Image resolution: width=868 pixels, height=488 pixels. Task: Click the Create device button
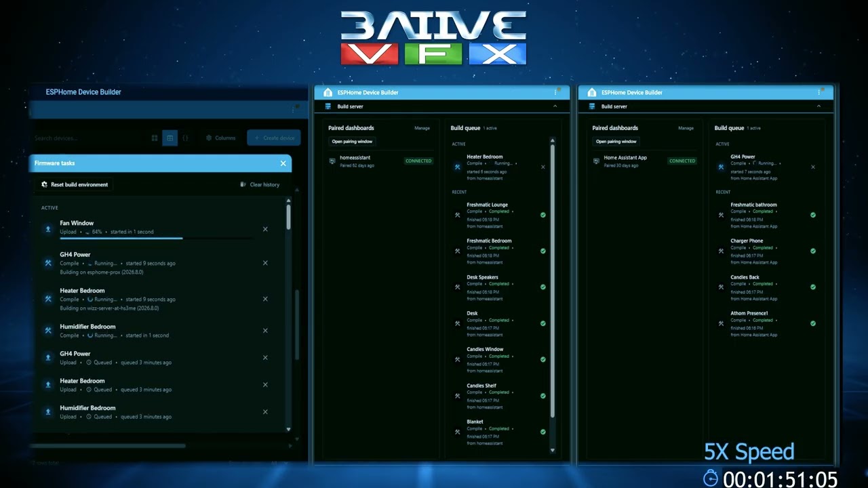[x=274, y=138]
